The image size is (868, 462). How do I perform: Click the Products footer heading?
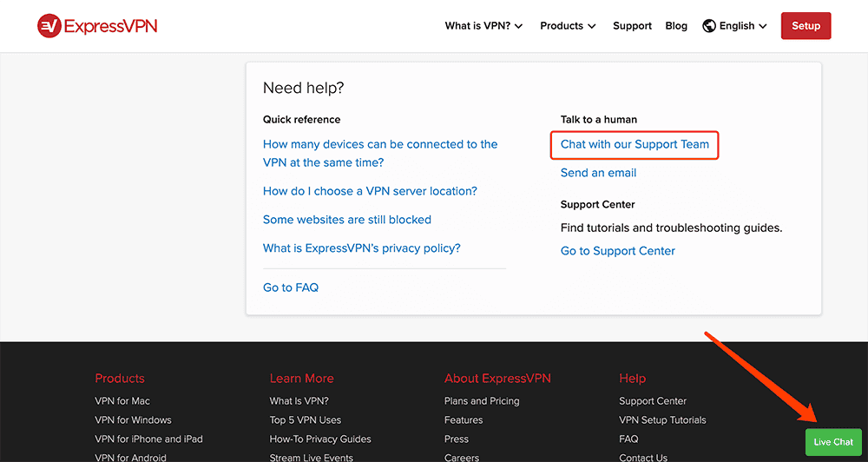coord(120,379)
